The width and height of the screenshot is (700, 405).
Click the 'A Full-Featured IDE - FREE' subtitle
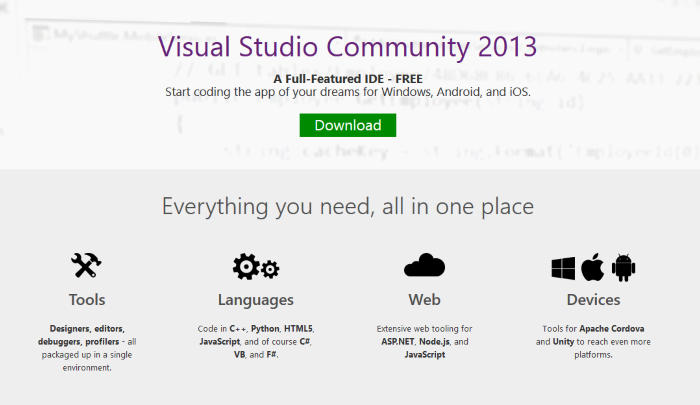tap(348, 79)
